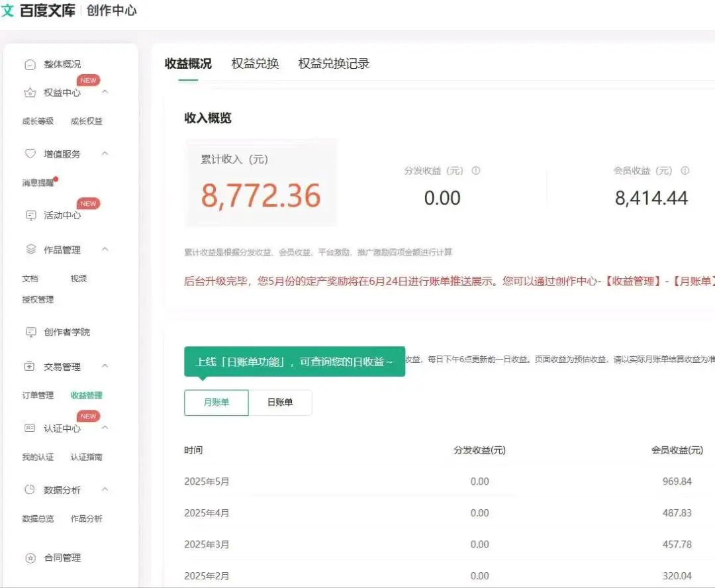Viewport: 715px width, 588px height.
Task: Click member income value 457.78
Action: [x=677, y=544]
